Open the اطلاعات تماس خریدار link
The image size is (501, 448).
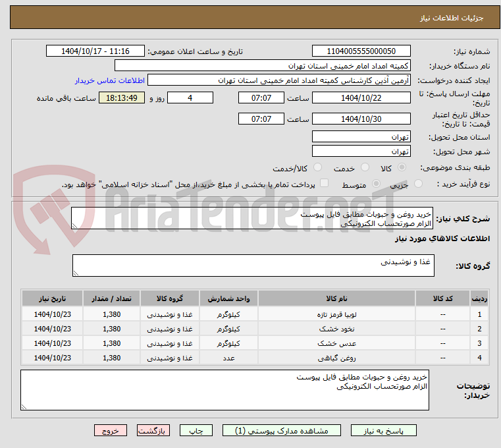109,80
